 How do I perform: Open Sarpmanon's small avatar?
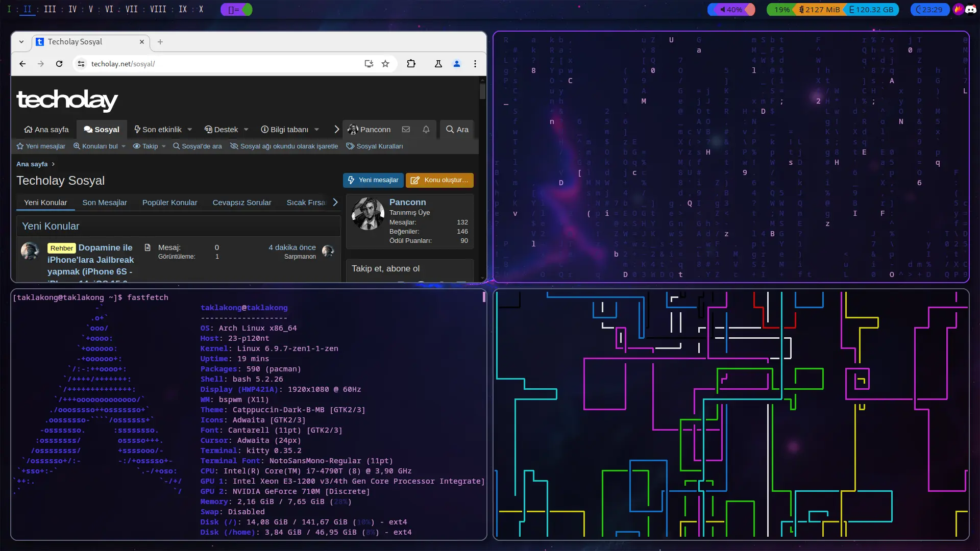click(x=328, y=251)
